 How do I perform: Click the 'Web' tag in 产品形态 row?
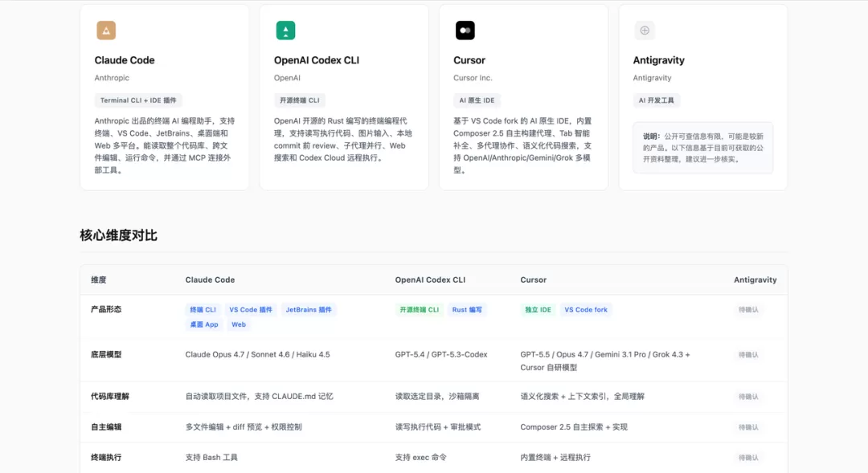239,324
